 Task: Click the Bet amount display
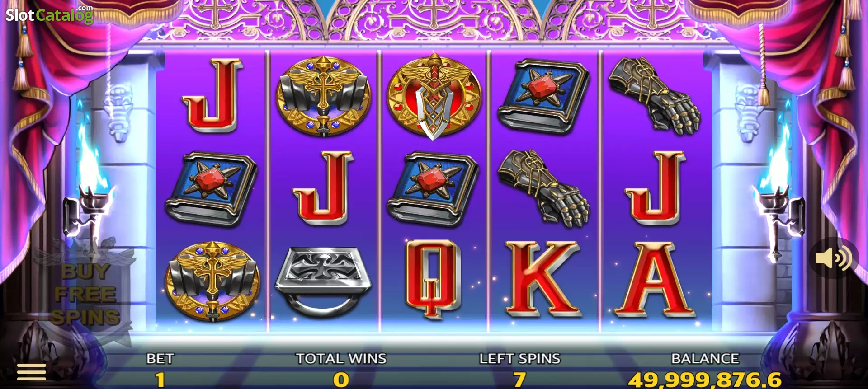160,380
